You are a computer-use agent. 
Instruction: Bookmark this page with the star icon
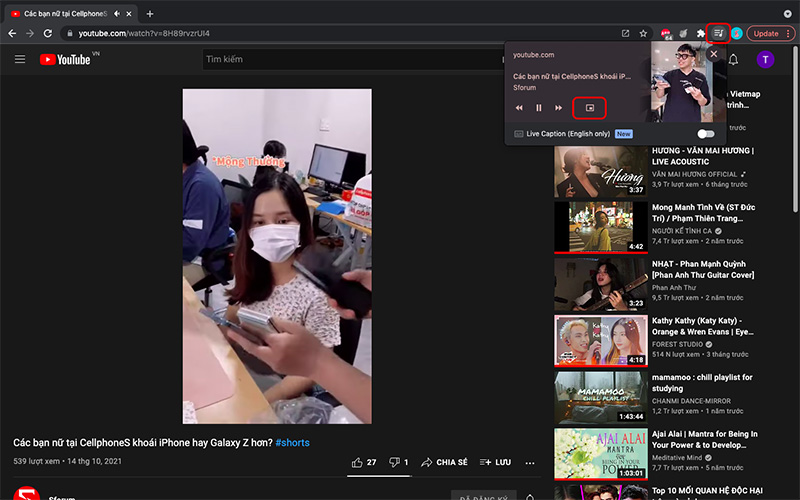pos(643,33)
